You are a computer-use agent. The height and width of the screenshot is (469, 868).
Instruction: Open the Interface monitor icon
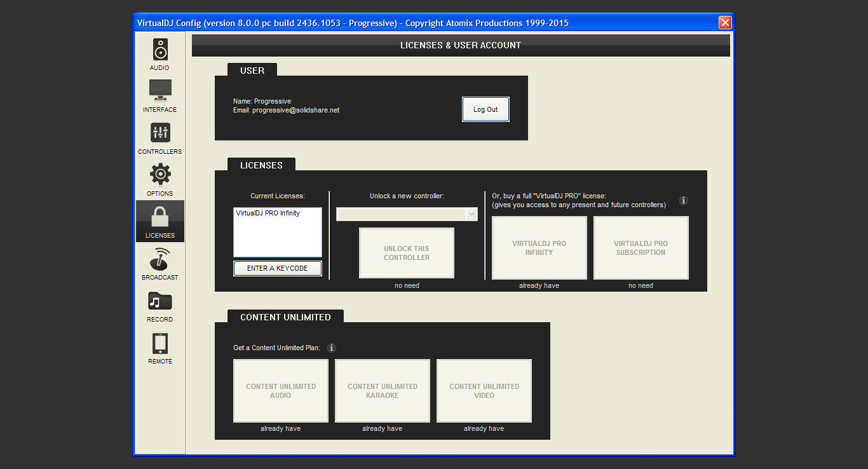160,90
